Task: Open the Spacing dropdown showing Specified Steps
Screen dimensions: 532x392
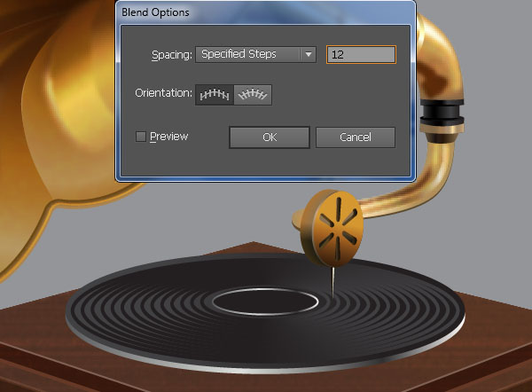Action: [256, 55]
